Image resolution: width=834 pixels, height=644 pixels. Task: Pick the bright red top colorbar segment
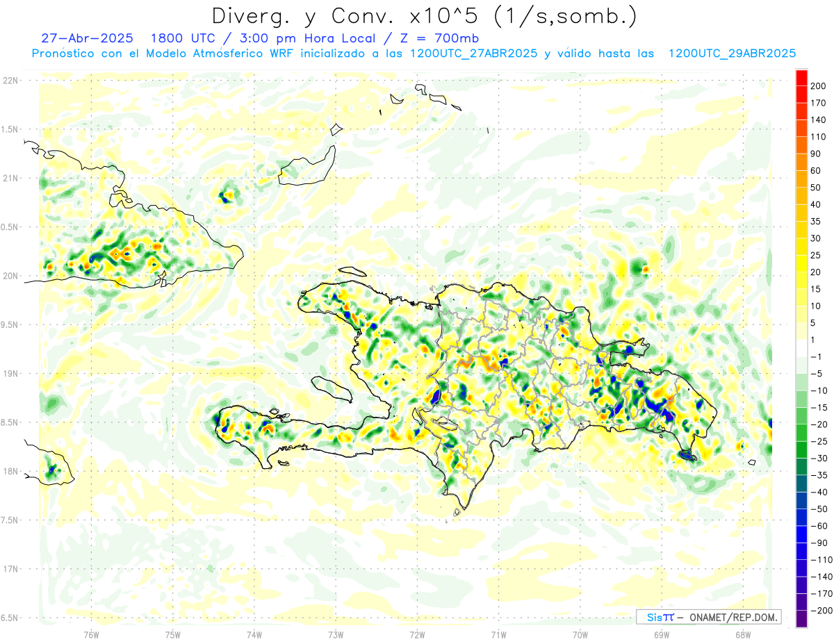(801, 78)
